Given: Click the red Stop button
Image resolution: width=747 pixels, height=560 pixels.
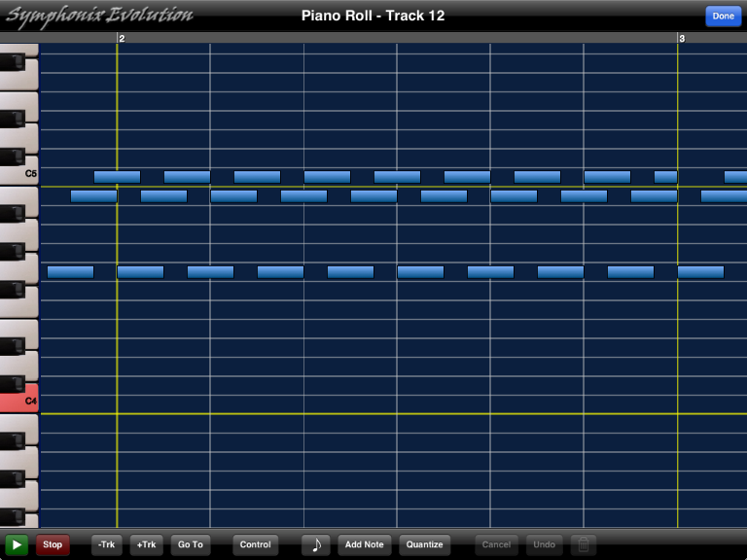Looking at the screenshot, I should pos(53,544).
